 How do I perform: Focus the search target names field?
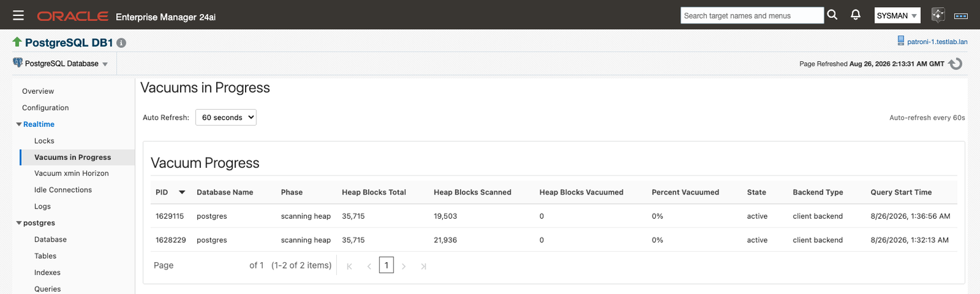click(752, 15)
